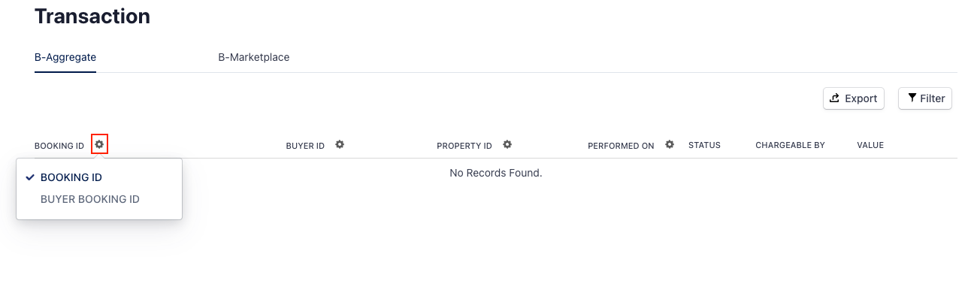Open the gear icon beside BUYER ID
Viewport: 980px width, 284px height.
[x=340, y=144]
